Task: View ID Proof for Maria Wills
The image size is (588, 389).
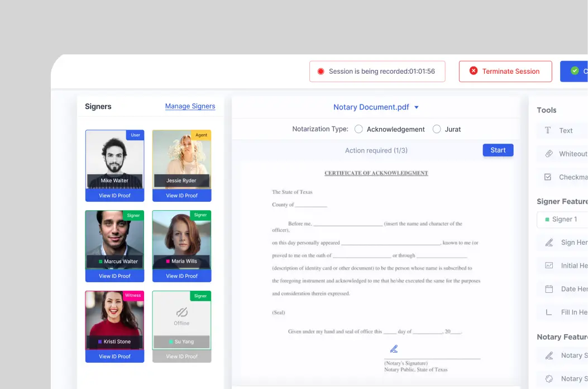Action: pos(181,276)
